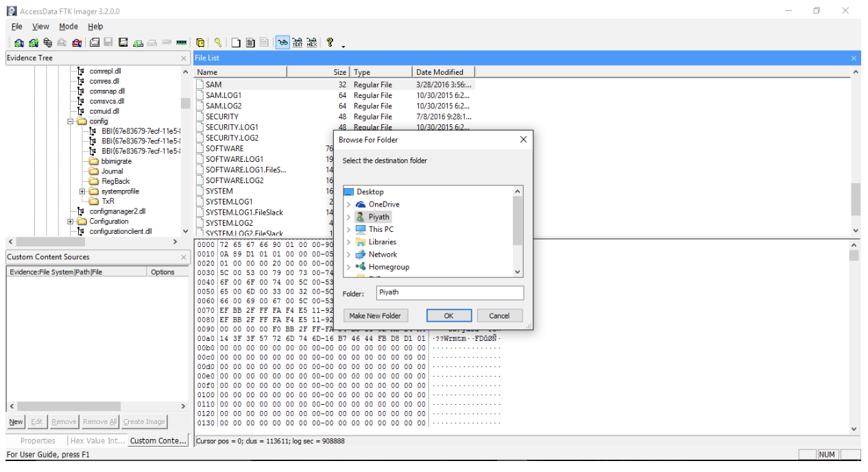Click the This PC monitor icon

click(x=361, y=229)
